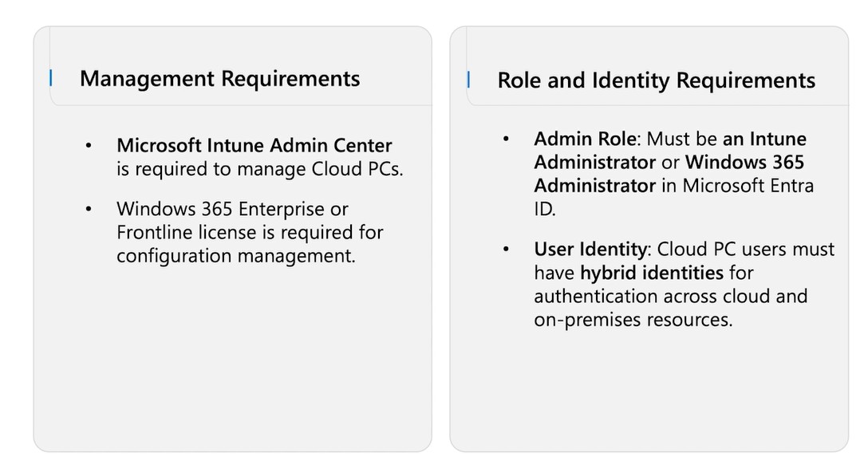The height and width of the screenshot is (472, 868).
Task: Click the blue accent bar beside Role and Identity
Action: click(468, 80)
